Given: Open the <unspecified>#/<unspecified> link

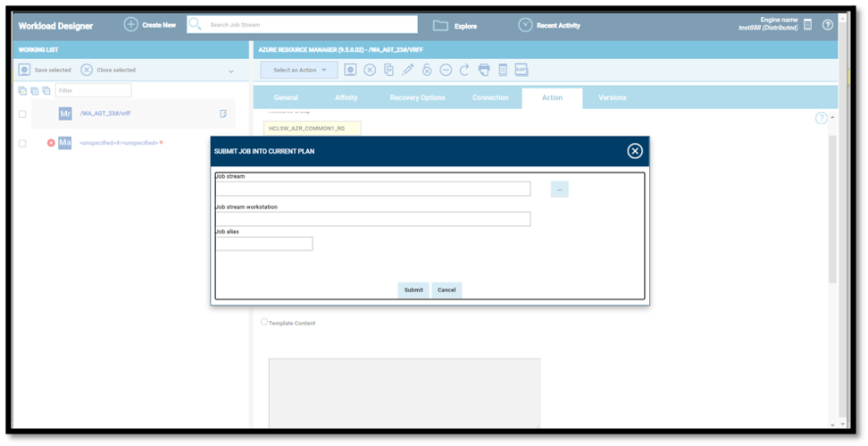Looking at the screenshot, I should [x=119, y=143].
